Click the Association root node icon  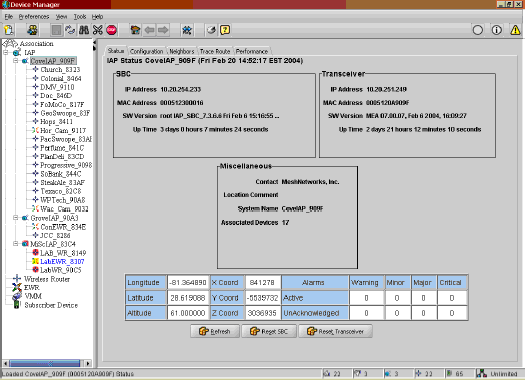point(10,44)
